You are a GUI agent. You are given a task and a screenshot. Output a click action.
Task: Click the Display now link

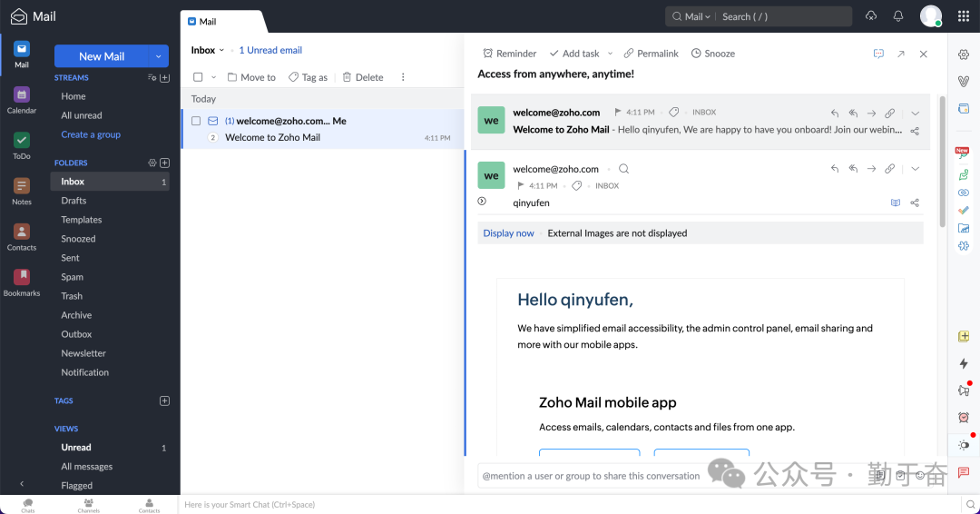coord(508,233)
